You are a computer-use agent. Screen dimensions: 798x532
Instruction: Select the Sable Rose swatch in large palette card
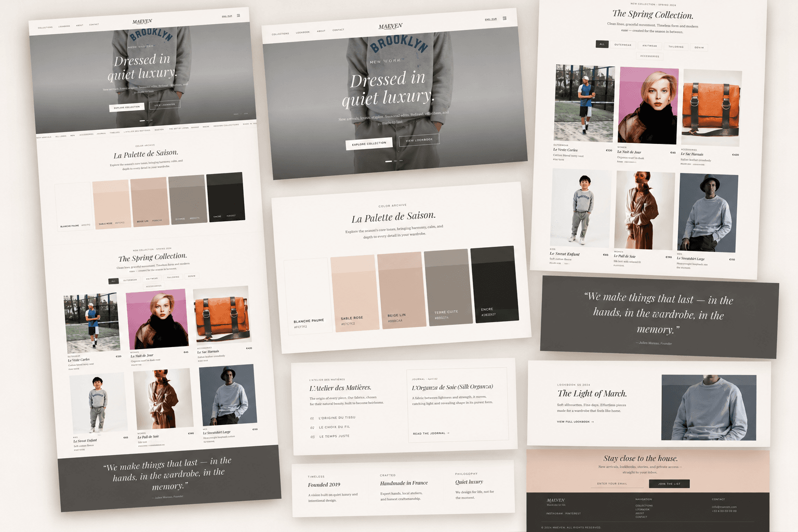click(x=354, y=293)
